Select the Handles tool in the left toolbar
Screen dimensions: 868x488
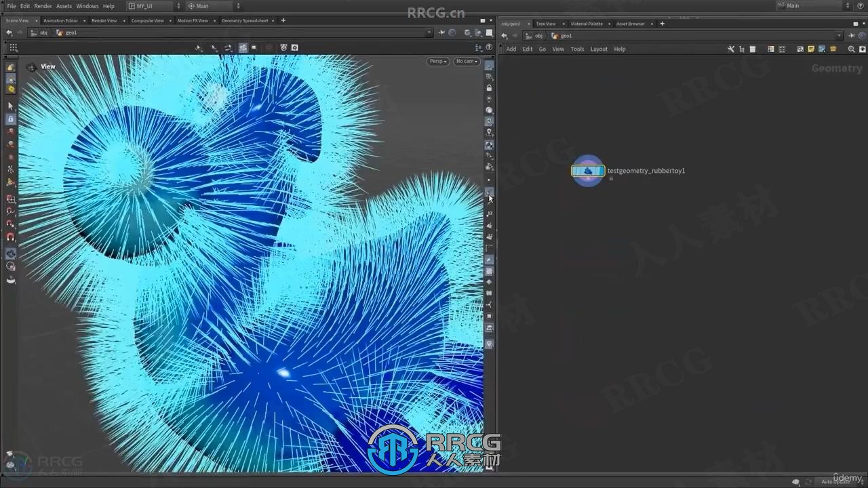click(10, 182)
